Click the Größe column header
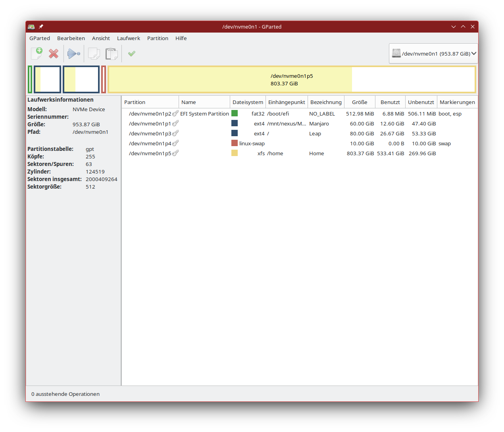Viewport: 504px width, 432px height. click(x=360, y=102)
